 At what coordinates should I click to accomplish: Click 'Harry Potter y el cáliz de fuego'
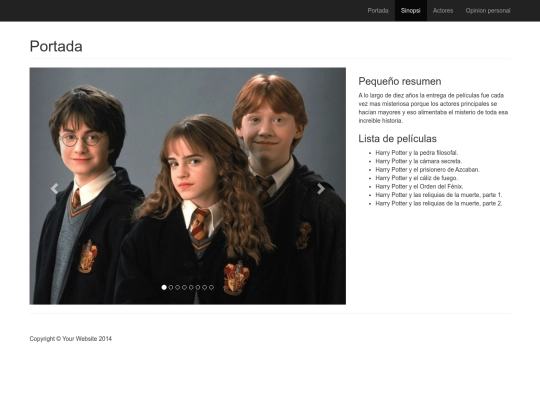[x=416, y=178]
